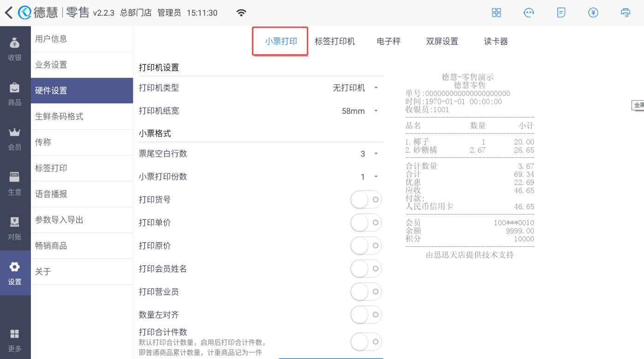Switch to 读卡器 tab

click(496, 42)
